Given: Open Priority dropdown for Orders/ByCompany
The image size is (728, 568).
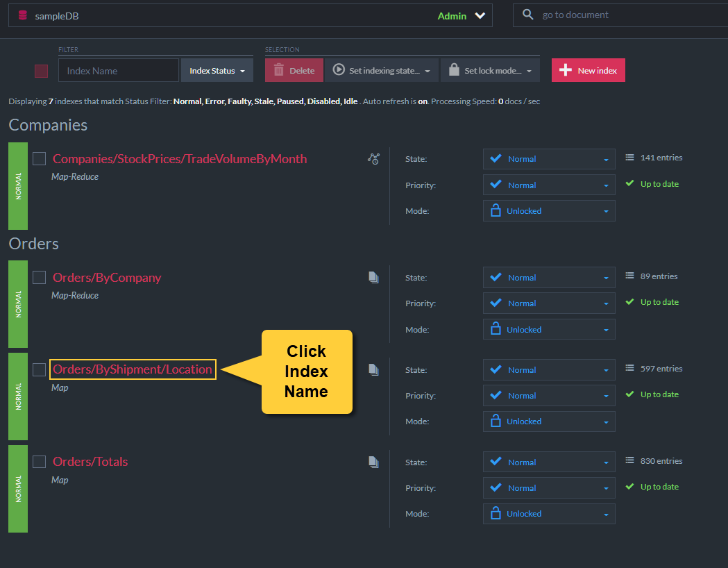Looking at the screenshot, I should click(549, 303).
